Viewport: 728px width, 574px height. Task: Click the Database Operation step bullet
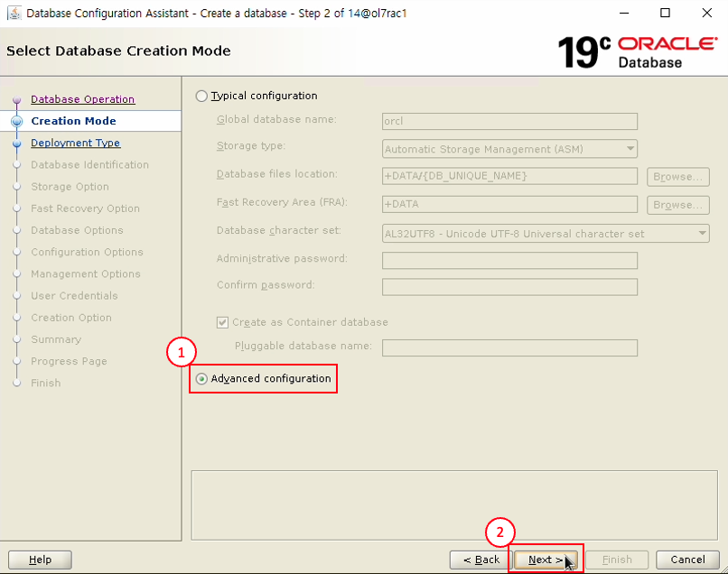tap(17, 99)
